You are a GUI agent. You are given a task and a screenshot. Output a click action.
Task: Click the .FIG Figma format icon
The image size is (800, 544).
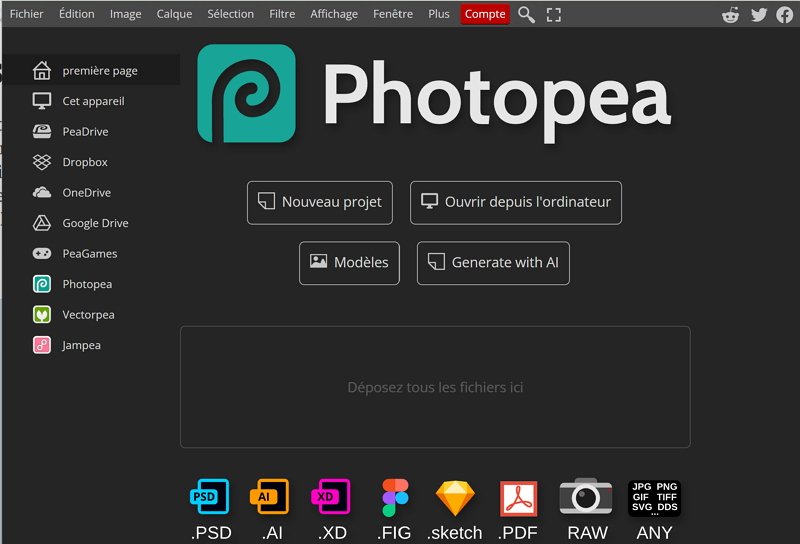click(395, 497)
